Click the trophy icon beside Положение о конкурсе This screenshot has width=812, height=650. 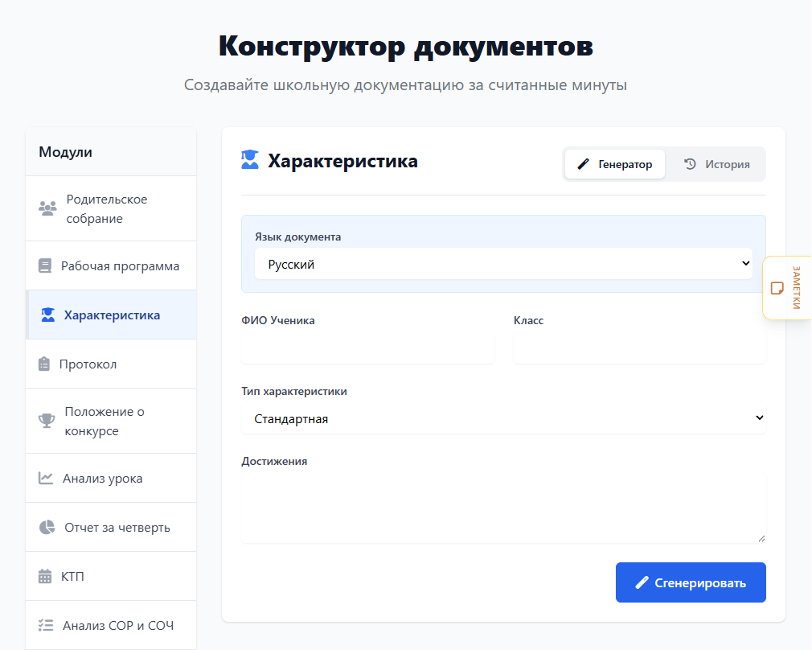(47, 421)
